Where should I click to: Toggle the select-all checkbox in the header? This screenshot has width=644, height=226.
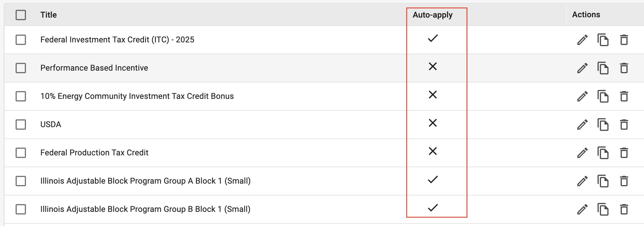(21, 15)
